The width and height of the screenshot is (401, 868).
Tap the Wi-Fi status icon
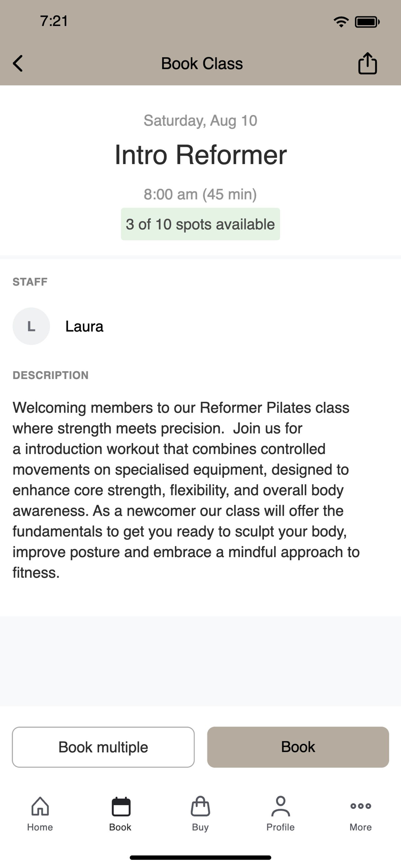[341, 22]
